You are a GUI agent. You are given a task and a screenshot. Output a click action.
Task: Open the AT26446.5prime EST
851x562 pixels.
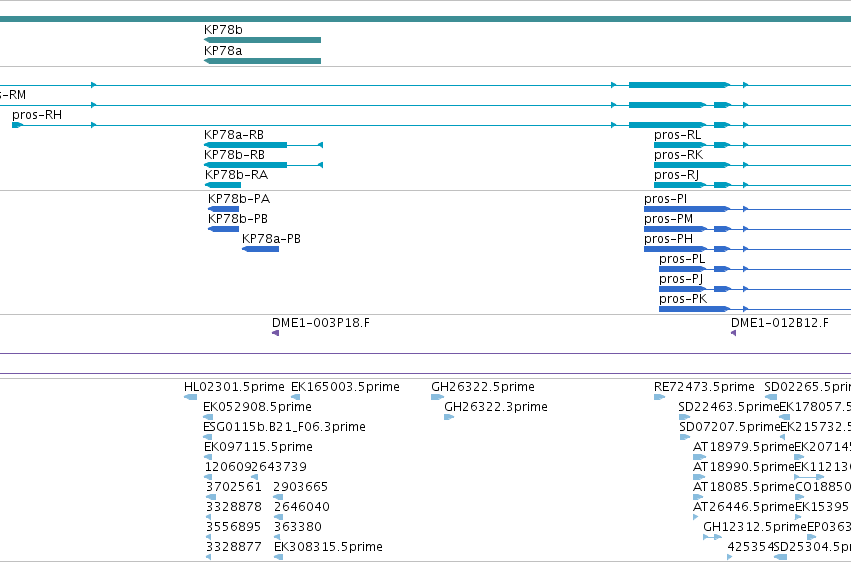coord(696,517)
